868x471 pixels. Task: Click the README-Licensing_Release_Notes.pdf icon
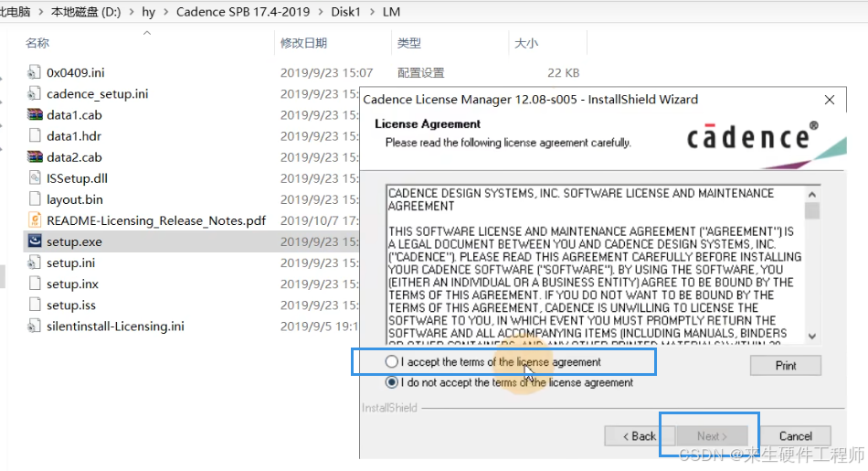click(35, 220)
